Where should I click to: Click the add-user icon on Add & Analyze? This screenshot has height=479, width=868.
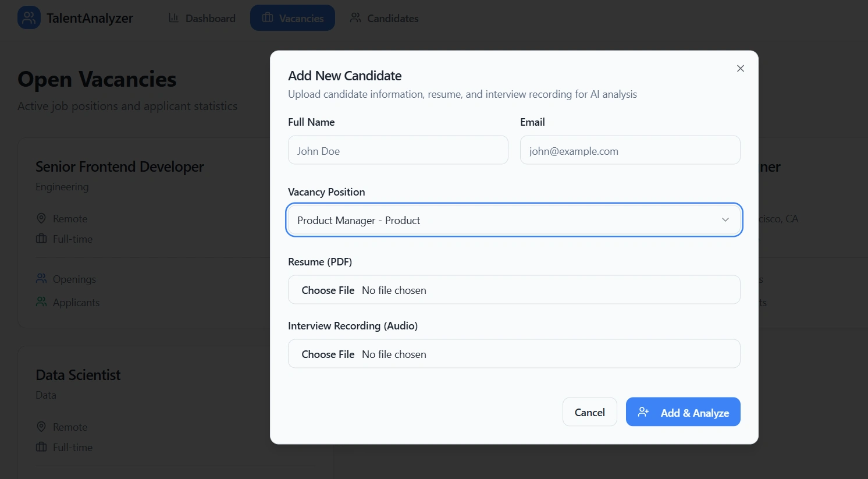click(x=643, y=412)
